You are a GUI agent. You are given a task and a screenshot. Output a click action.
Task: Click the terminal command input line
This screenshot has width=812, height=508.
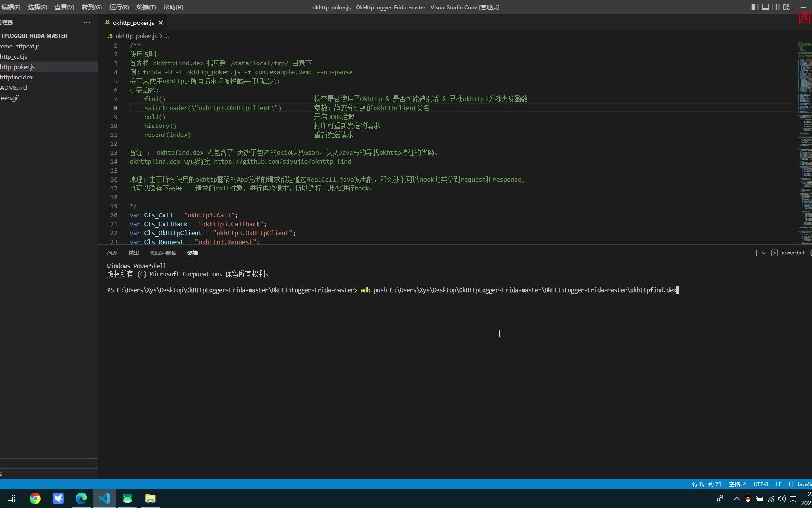(393, 290)
